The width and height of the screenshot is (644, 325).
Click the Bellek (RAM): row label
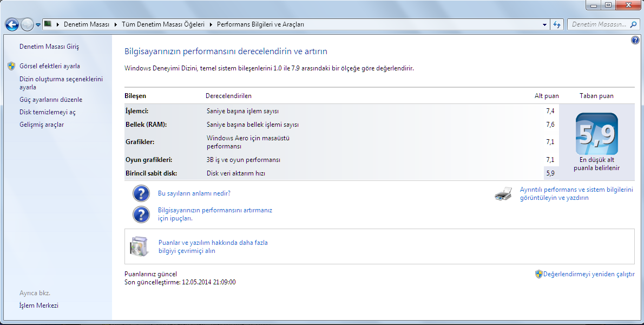[x=146, y=125]
